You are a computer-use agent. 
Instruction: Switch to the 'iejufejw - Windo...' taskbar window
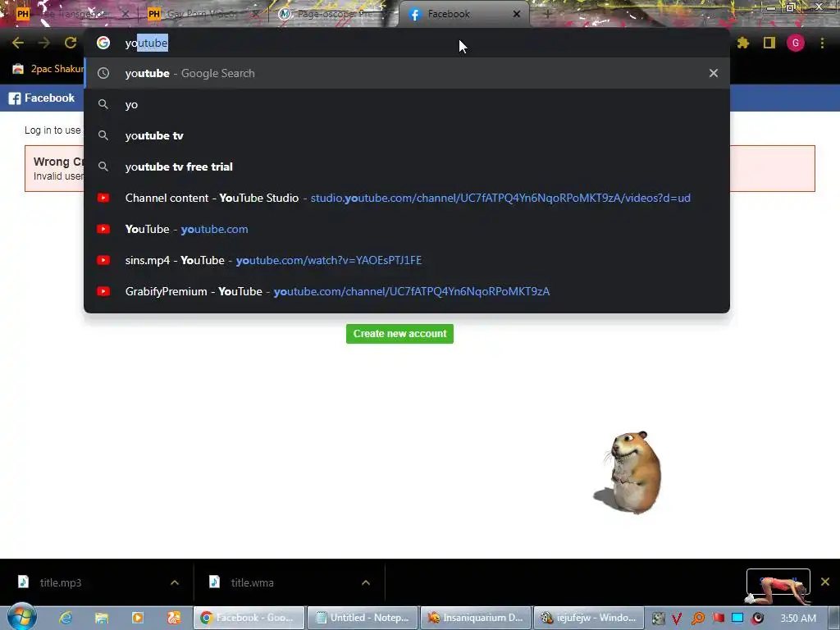tap(588, 618)
